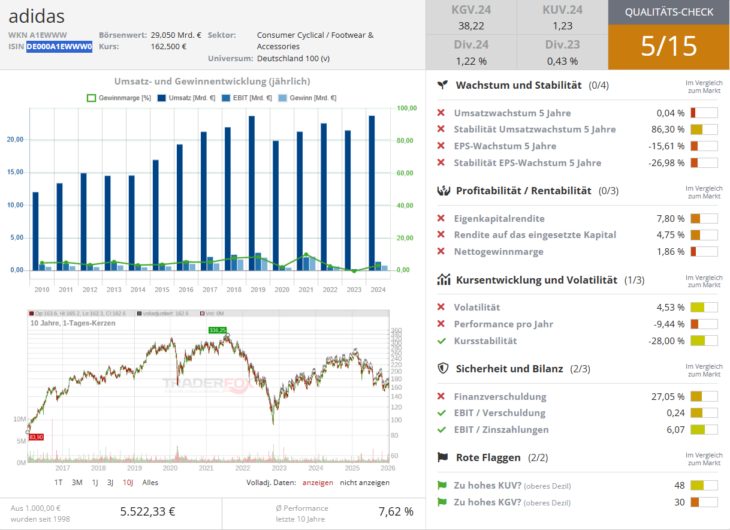Viewport: 730px width, 530px height.
Task: Click the red X beside Eigenkapitalrendite
Action: point(442,218)
